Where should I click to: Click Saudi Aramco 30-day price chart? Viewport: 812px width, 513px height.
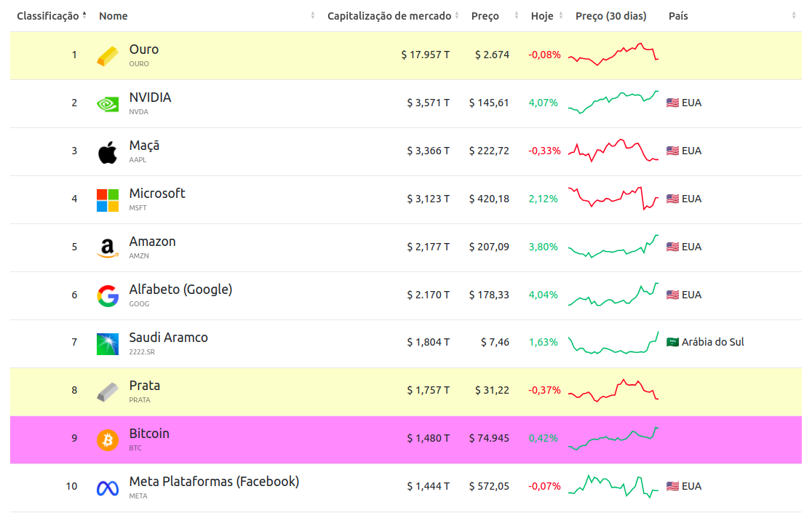click(x=613, y=343)
